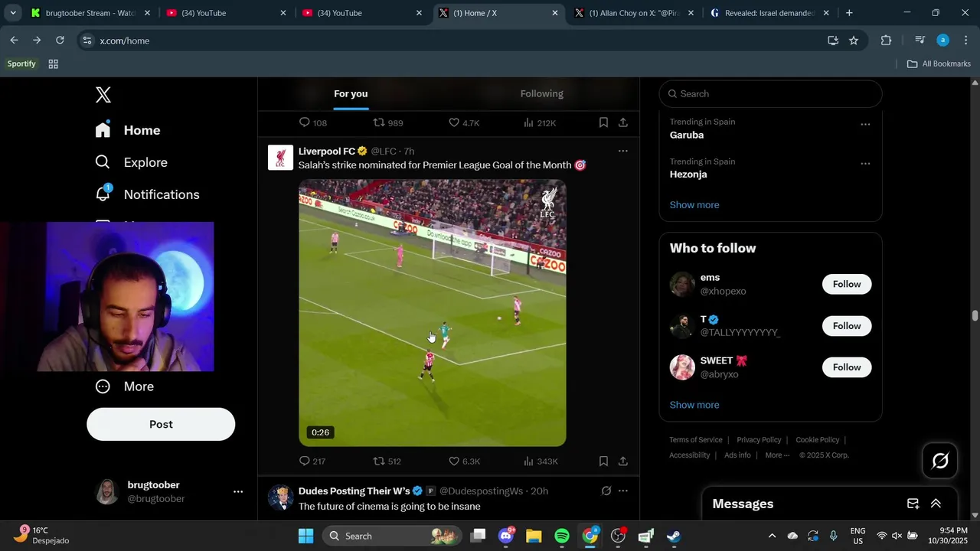Follow SWEET @abryxo

pyautogui.click(x=847, y=367)
